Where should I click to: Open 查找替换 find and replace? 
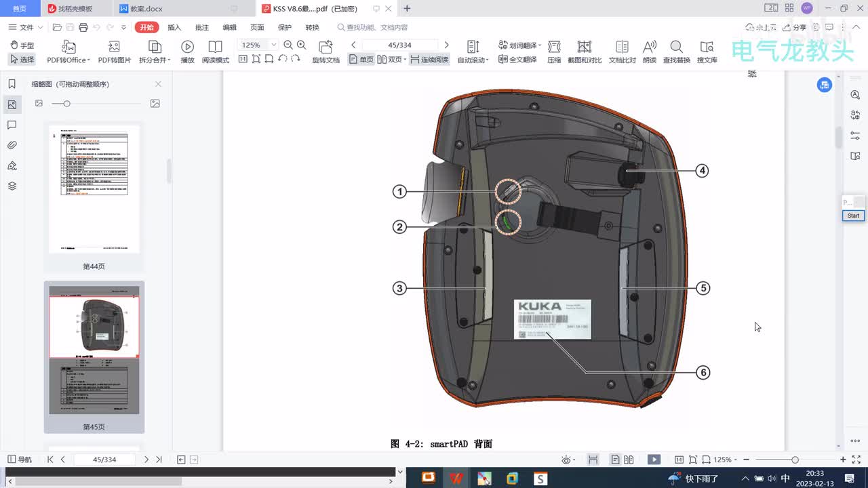(x=676, y=47)
